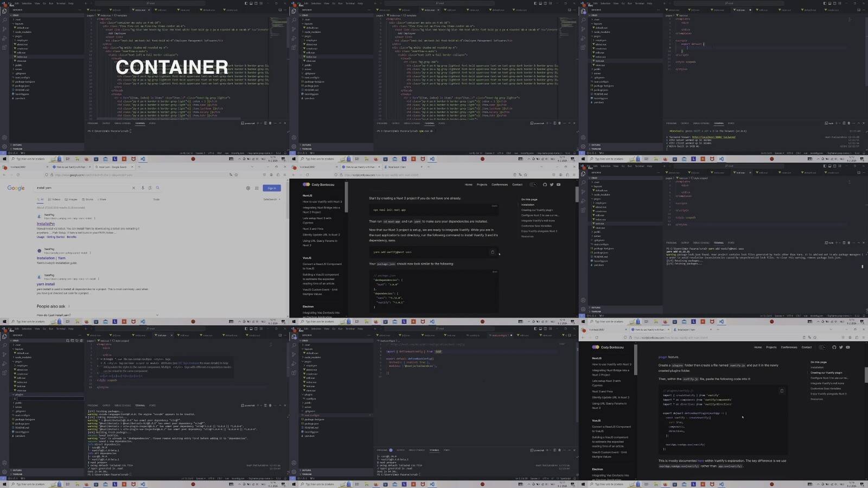
Task: Open Explorer activity icon in the CONTAINER-captioned VS Code frame
Action: click(x=4, y=11)
